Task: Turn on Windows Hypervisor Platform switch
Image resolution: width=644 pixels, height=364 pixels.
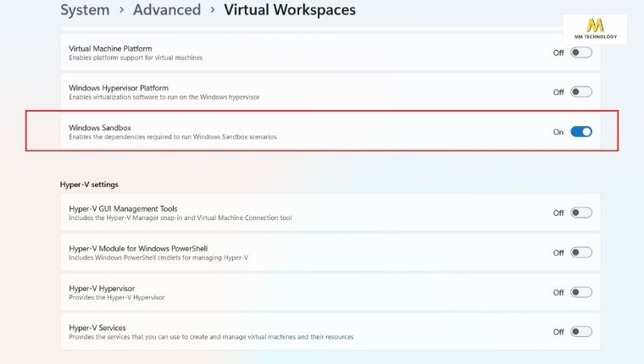Action: (581, 92)
